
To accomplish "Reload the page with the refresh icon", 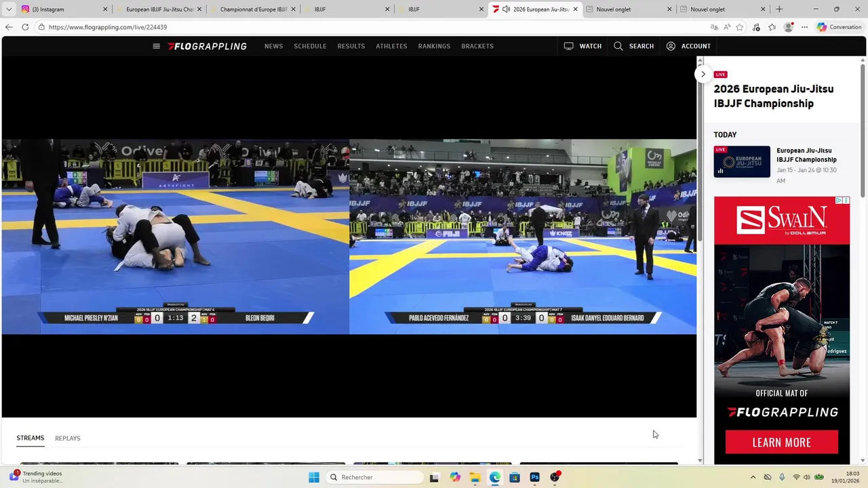I will coord(25,27).
